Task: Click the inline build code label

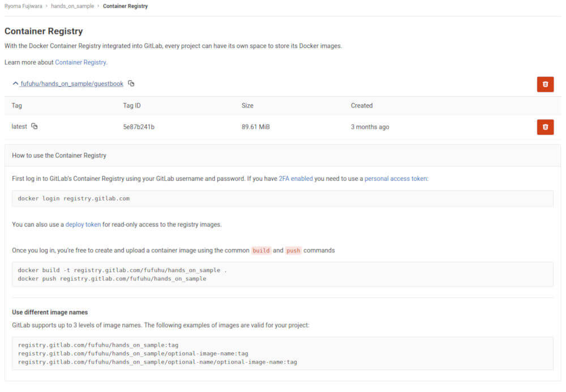Action: [261, 250]
